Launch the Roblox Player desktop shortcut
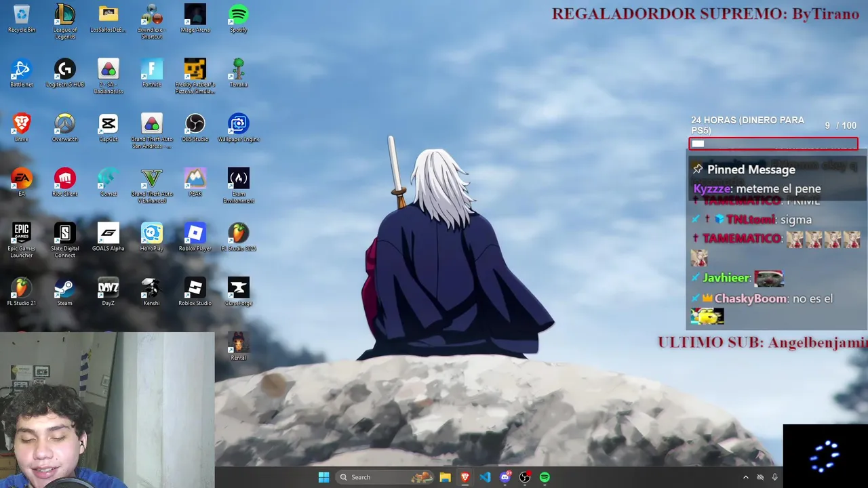The height and width of the screenshot is (488, 868). click(x=195, y=238)
